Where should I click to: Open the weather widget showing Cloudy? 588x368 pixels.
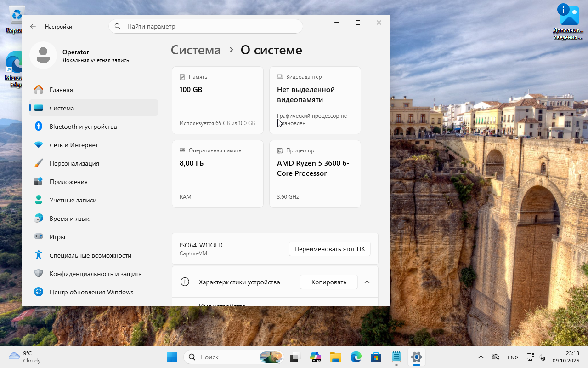pyautogui.click(x=25, y=357)
